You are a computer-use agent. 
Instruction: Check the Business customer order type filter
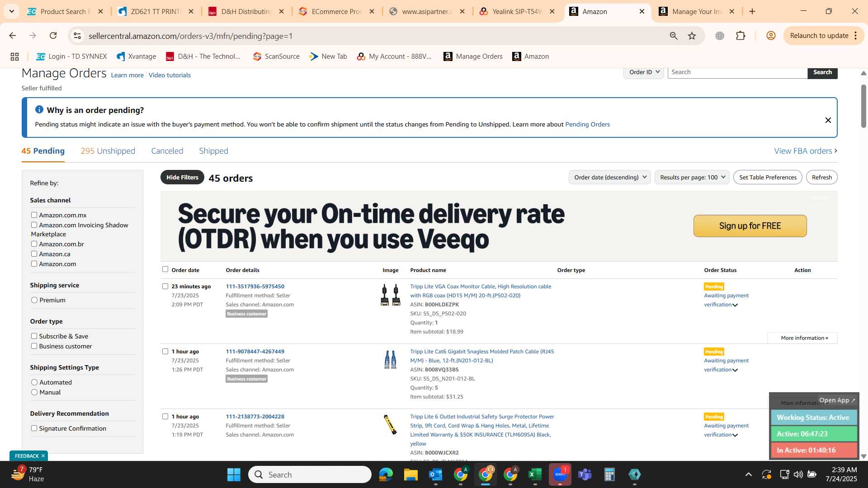(34, 346)
